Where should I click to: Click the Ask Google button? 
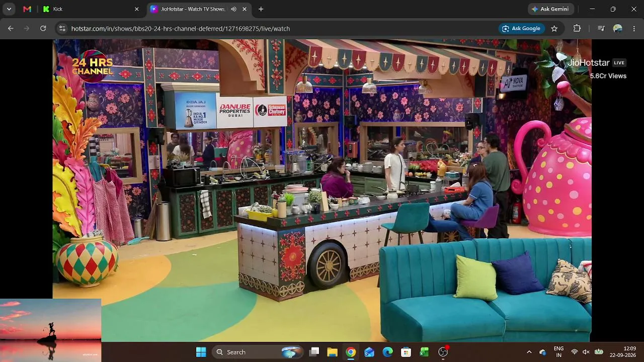point(521,29)
